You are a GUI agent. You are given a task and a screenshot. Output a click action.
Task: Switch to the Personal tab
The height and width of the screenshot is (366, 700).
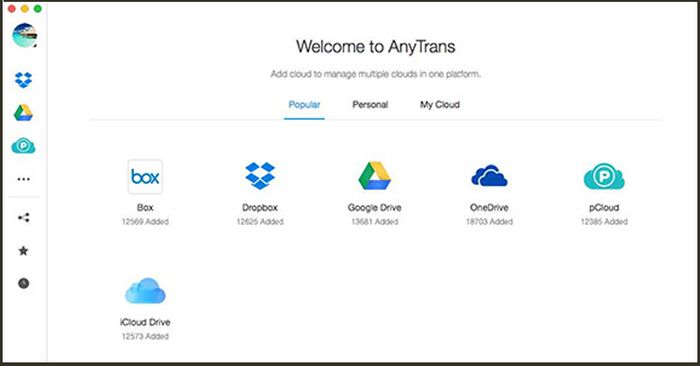point(370,105)
